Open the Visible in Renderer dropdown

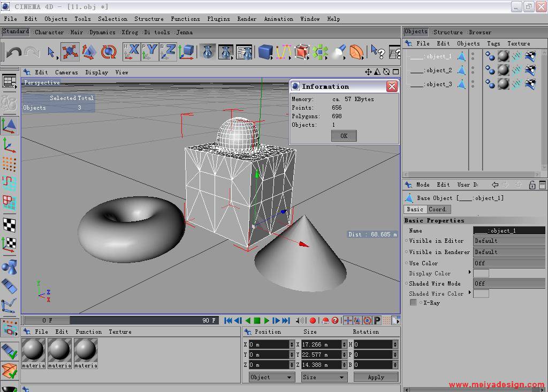click(x=509, y=252)
